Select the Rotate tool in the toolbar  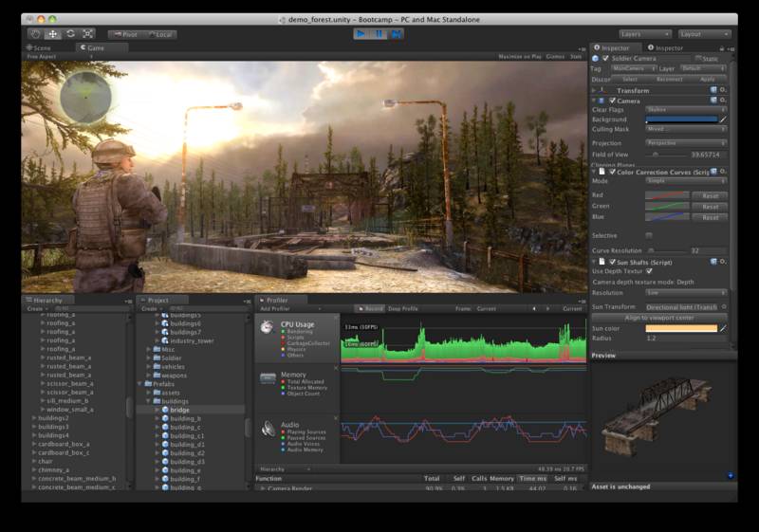click(70, 34)
